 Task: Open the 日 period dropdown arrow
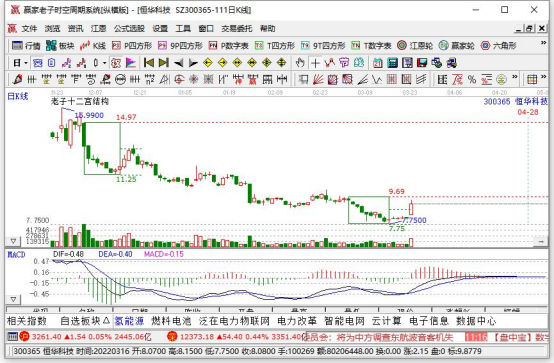[26, 63]
